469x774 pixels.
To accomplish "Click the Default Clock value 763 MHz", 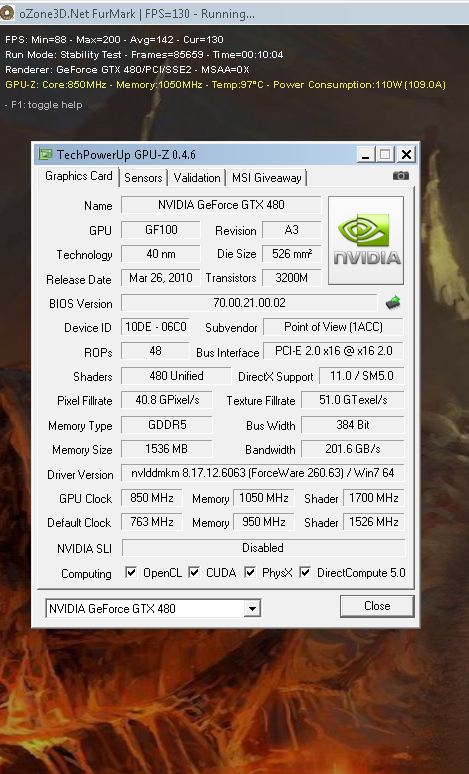I will tap(152, 522).
